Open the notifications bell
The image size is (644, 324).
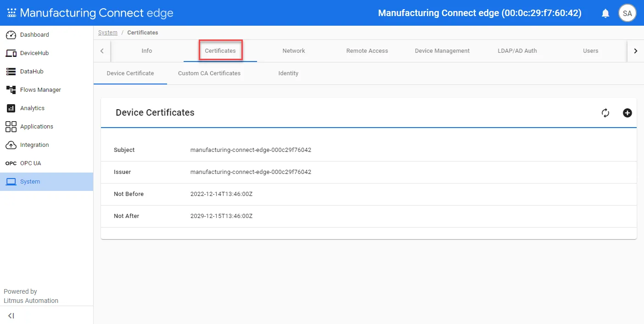point(605,13)
